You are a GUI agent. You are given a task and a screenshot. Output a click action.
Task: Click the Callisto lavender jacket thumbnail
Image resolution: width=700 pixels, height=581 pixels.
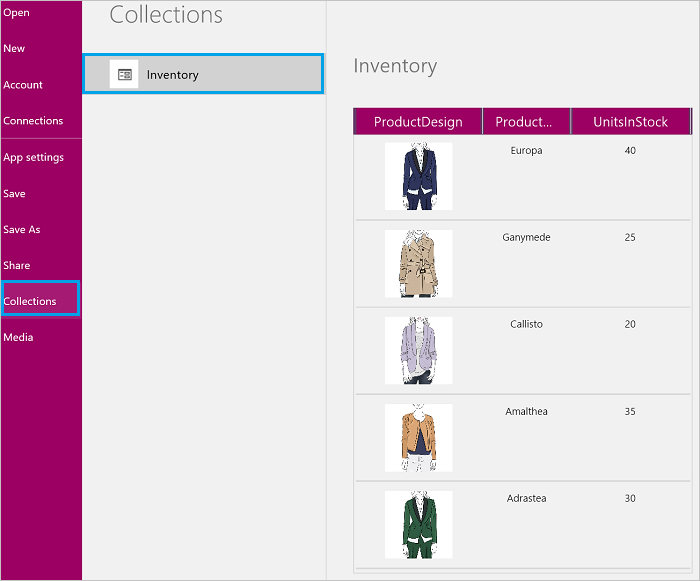point(418,350)
